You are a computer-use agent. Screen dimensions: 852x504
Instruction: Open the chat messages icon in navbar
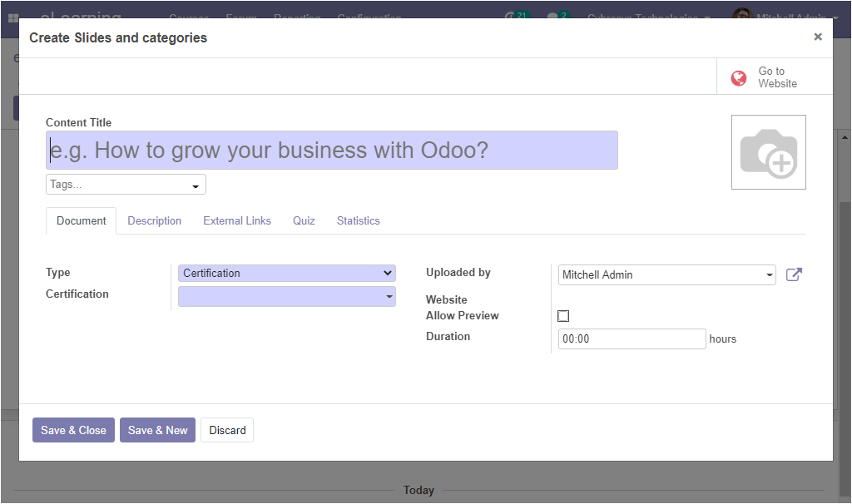click(558, 16)
